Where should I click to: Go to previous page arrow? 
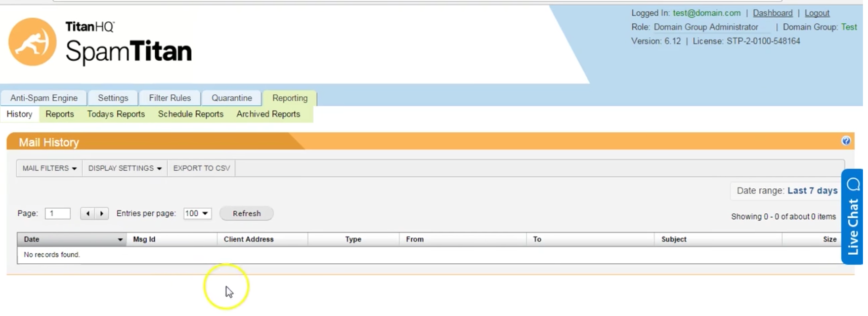pos(88,214)
